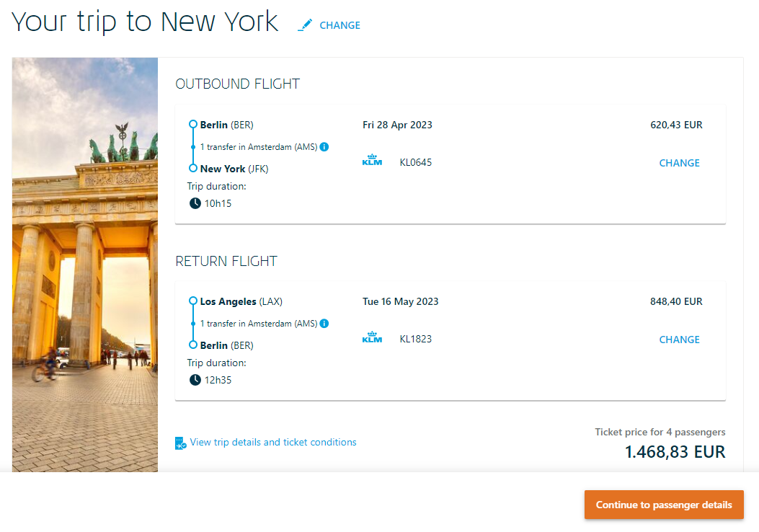Click the pencil edit icon beside trip title

pos(304,25)
